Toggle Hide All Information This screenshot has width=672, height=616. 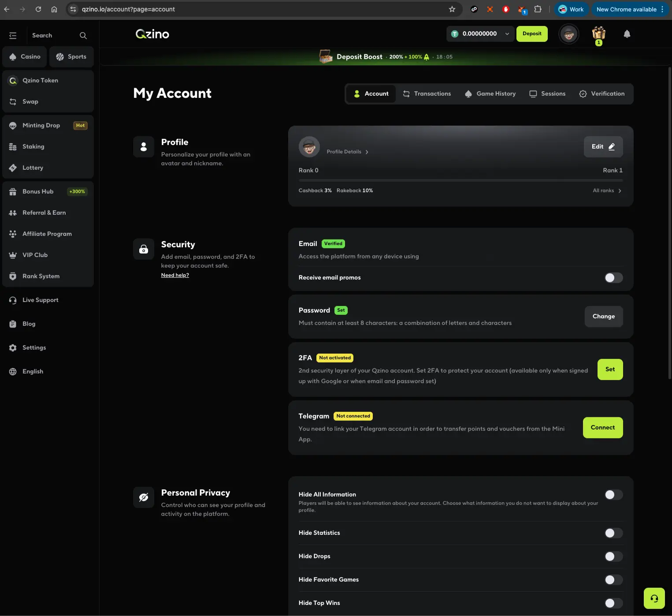pyautogui.click(x=613, y=495)
